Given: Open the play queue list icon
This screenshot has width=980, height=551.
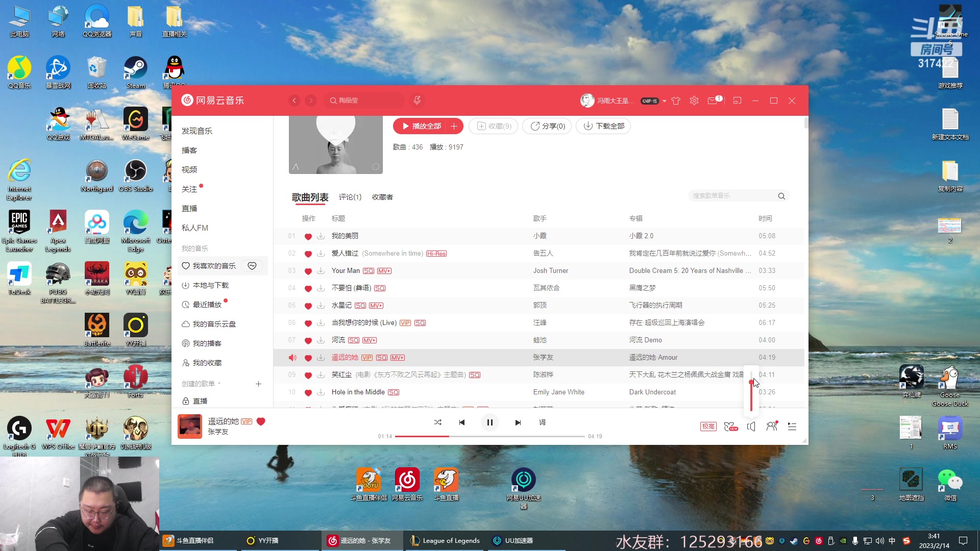Looking at the screenshot, I should (792, 427).
